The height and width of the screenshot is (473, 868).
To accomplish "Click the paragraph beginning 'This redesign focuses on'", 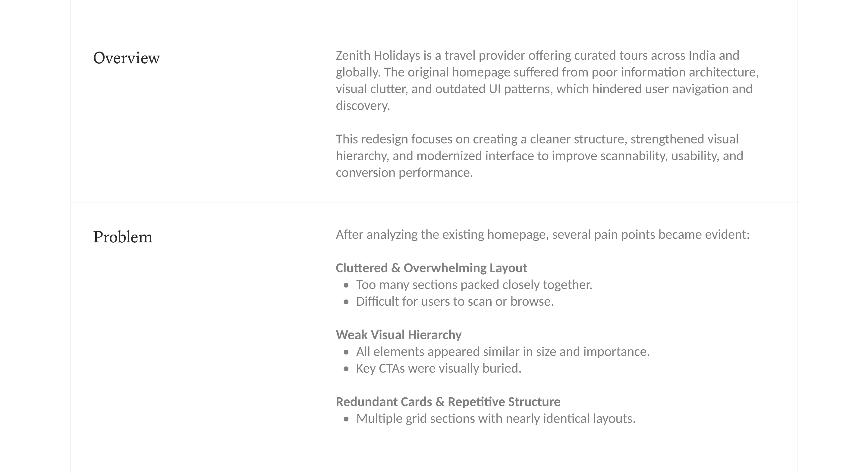I will click(x=539, y=156).
